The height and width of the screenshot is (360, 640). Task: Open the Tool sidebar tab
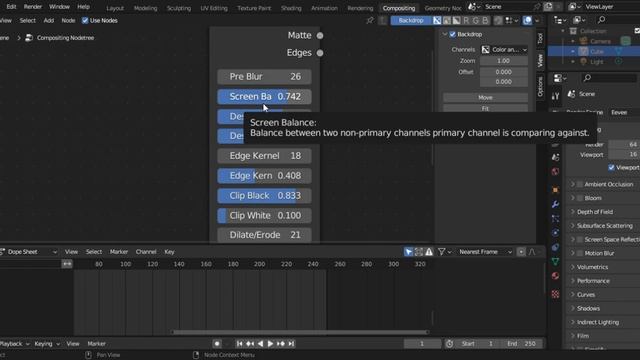tap(540, 38)
